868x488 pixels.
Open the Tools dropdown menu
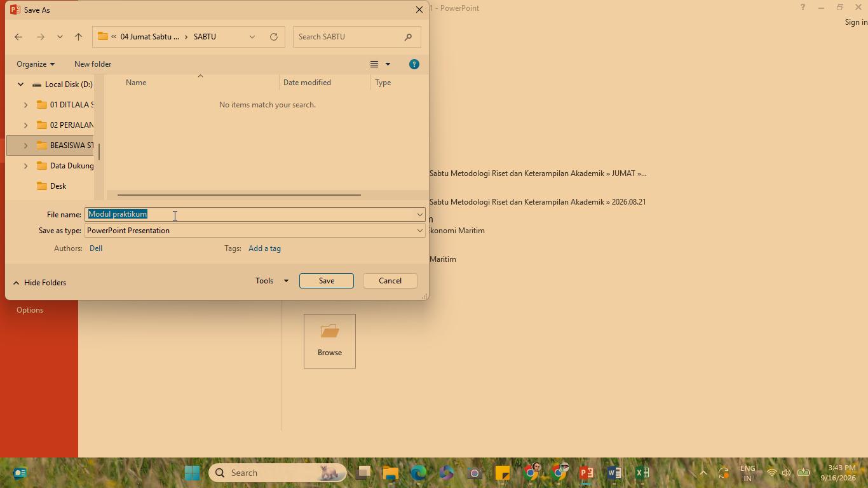(272, 281)
